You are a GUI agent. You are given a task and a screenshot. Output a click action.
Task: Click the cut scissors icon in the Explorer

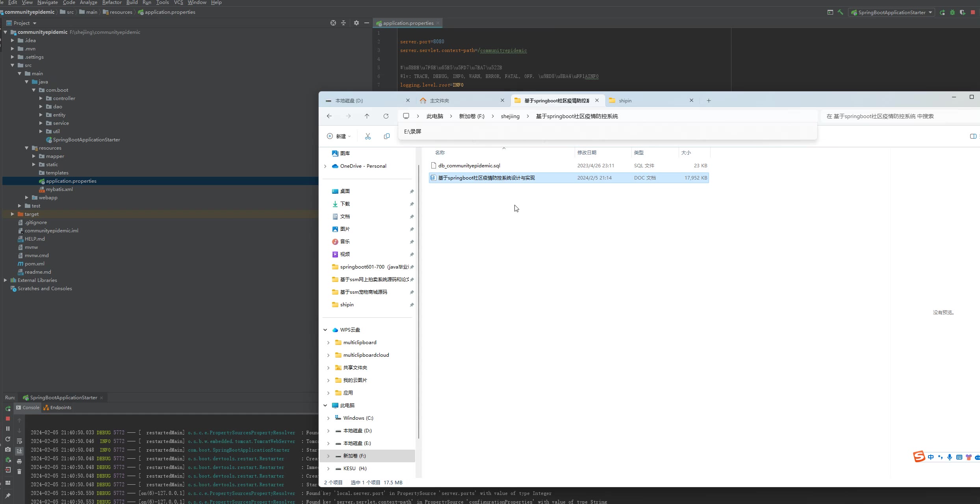click(x=368, y=136)
